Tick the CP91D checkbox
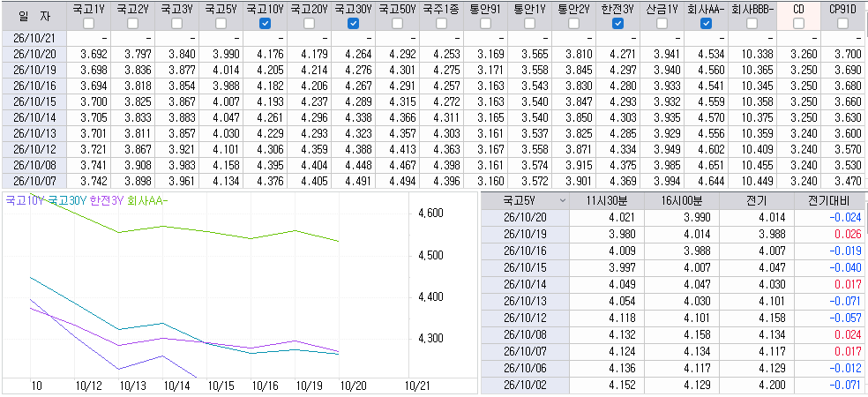Image resolution: width=868 pixels, height=397 pixels. click(x=843, y=23)
